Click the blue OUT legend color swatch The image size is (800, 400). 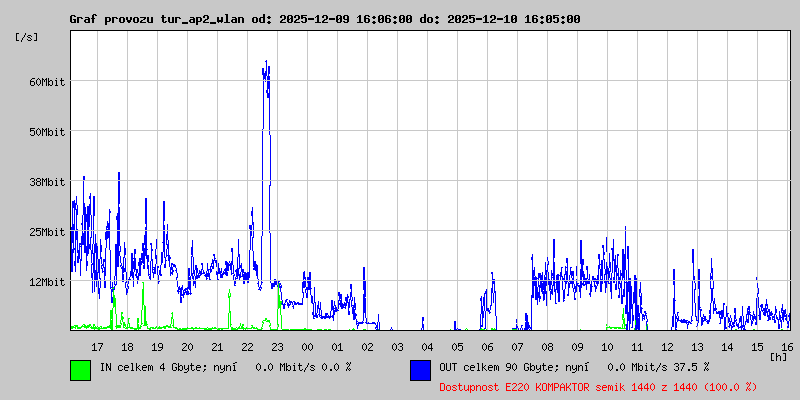[420, 370]
